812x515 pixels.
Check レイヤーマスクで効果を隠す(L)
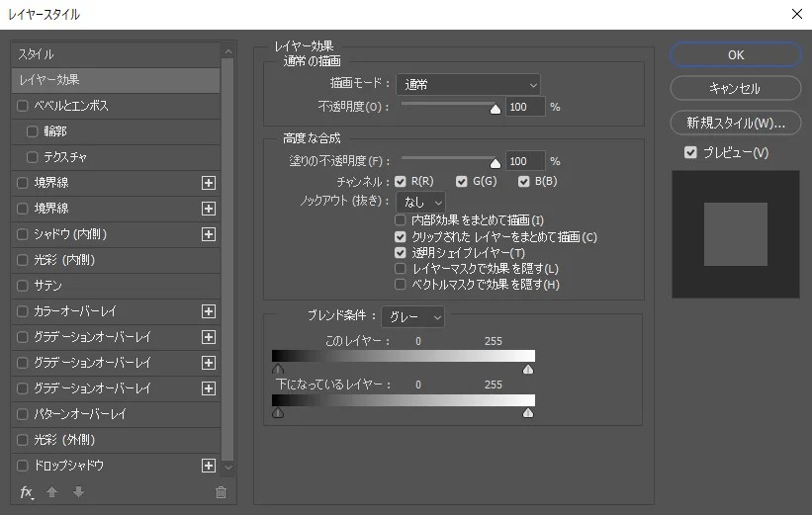(401, 268)
